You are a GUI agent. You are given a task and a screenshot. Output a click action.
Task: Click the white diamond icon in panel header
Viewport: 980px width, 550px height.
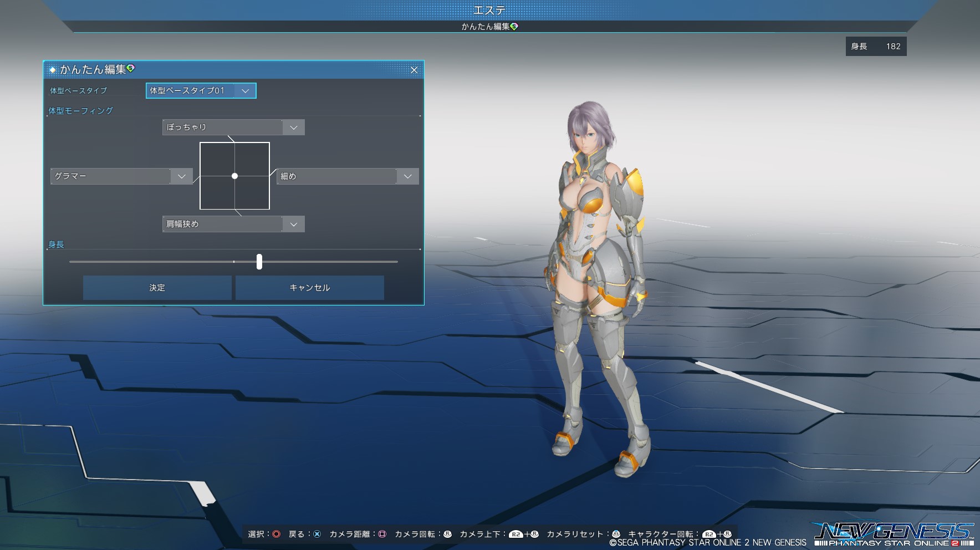tap(53, 70)
